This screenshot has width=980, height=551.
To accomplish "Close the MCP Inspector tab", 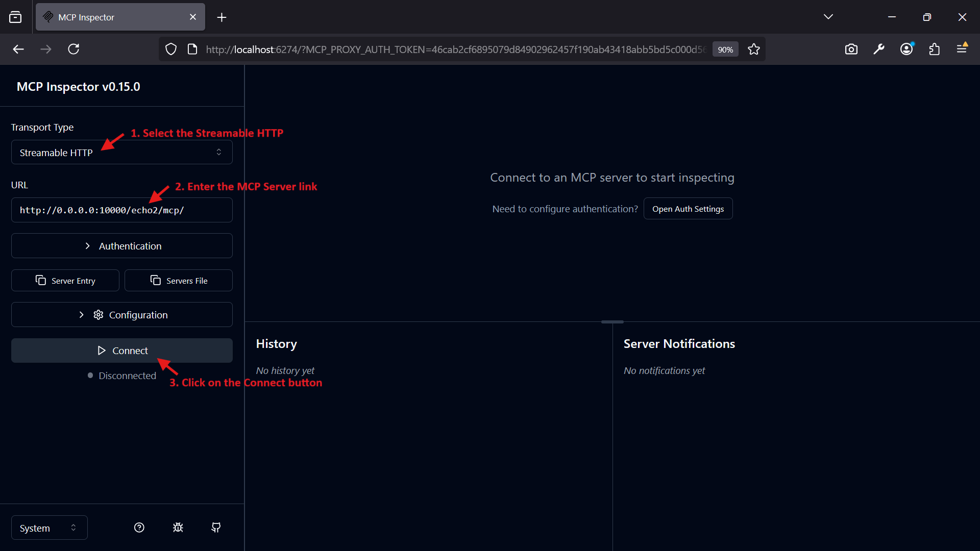I will 193,17.
